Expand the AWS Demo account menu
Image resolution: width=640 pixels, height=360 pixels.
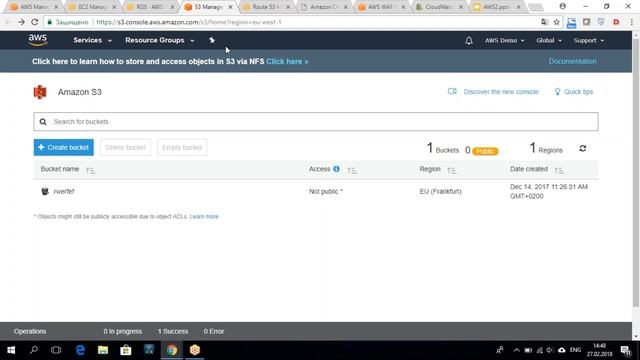pyautogui.click(x=504, y=40)
